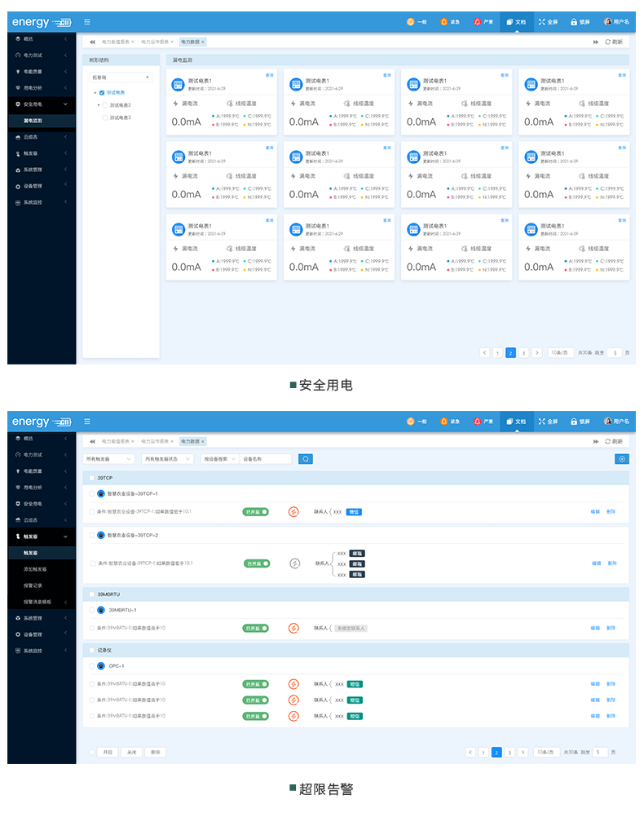The height and width of the screenshot is (817, 644).
Task: Click the 设备名称 search input field
Action: 265,459
